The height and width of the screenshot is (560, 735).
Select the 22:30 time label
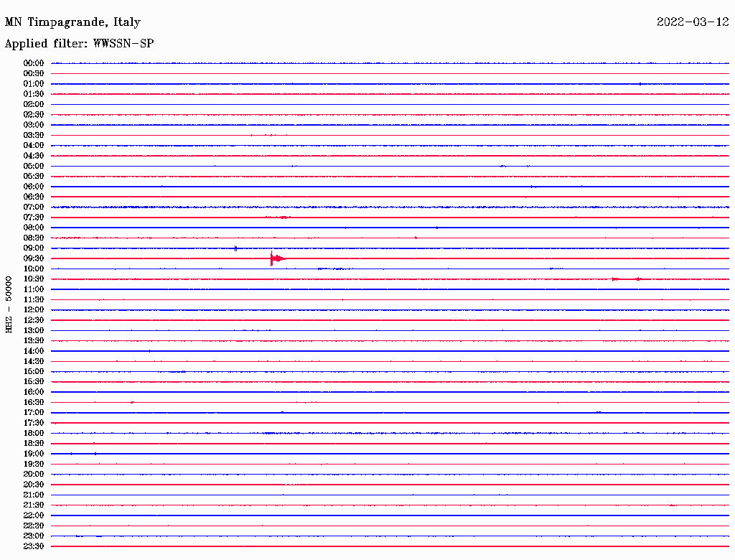point(34,526)
